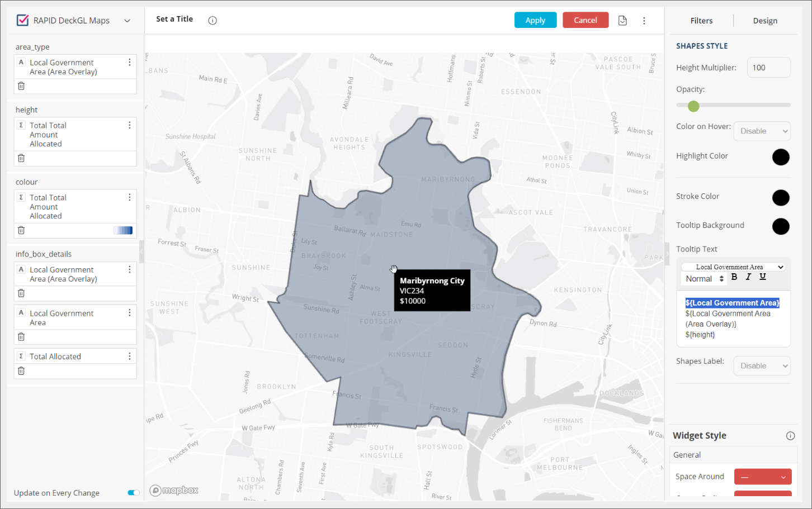Click the Total Allocated field label
Screen dimensions: 812x509
click(55, 356)
